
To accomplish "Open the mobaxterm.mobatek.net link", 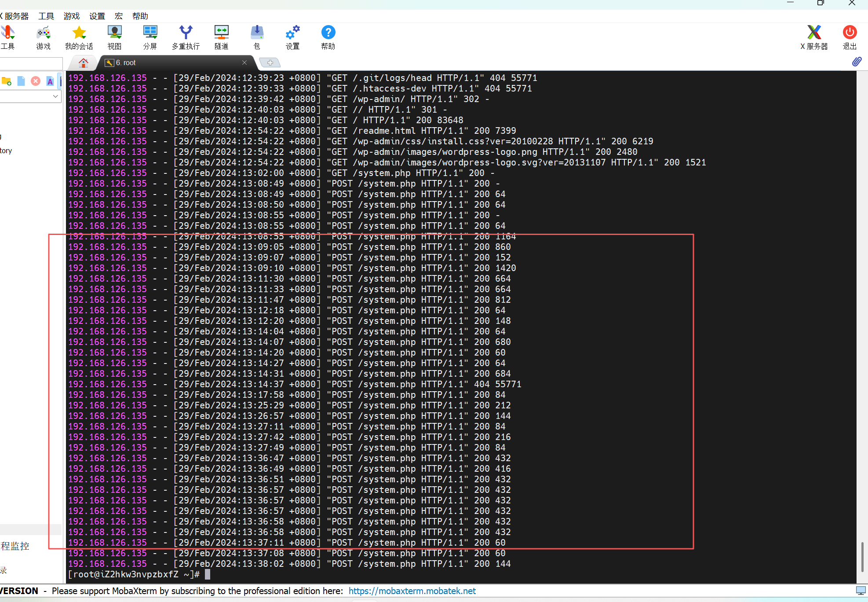I will click(412, 591).
